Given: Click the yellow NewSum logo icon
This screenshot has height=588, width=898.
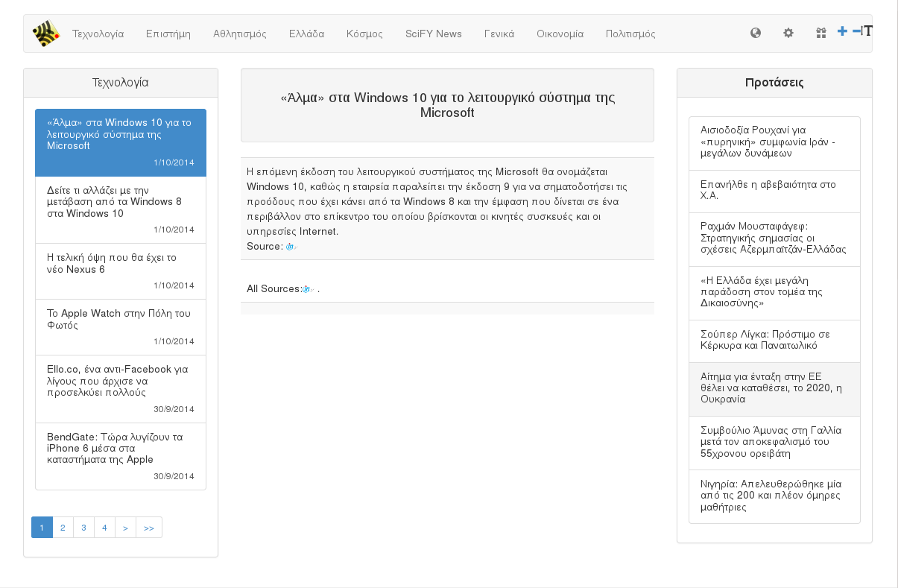Looking at the screenshot, I should point(46,34).
